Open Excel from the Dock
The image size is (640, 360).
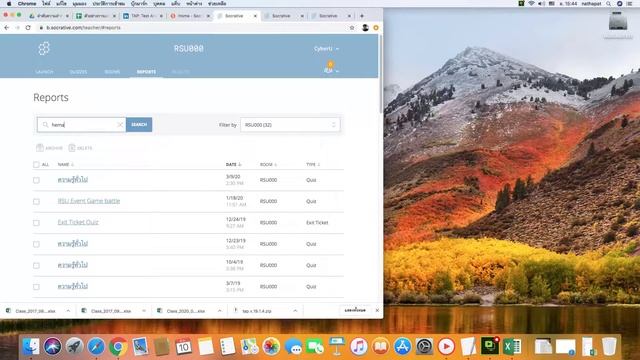[512, 347]
